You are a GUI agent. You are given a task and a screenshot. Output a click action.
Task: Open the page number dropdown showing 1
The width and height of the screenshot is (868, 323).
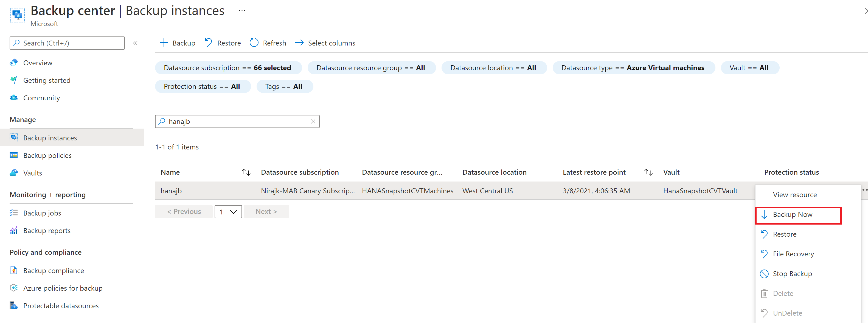(228, 211)
